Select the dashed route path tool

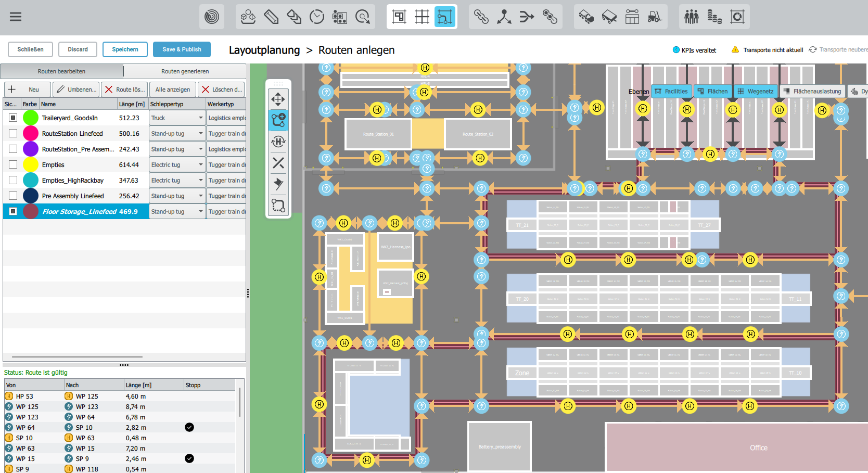[x=278, y=206]
